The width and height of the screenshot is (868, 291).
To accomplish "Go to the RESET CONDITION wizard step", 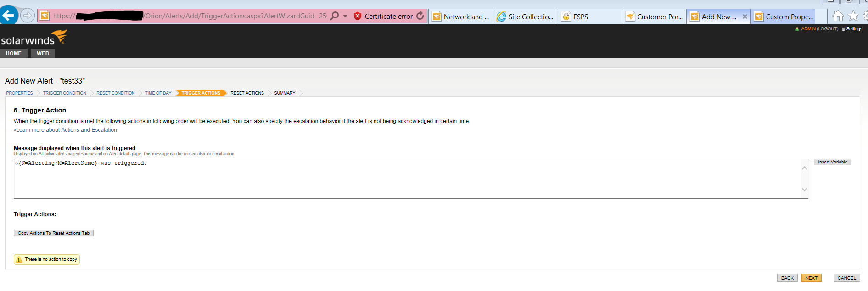I will click(x=116, y=93).
